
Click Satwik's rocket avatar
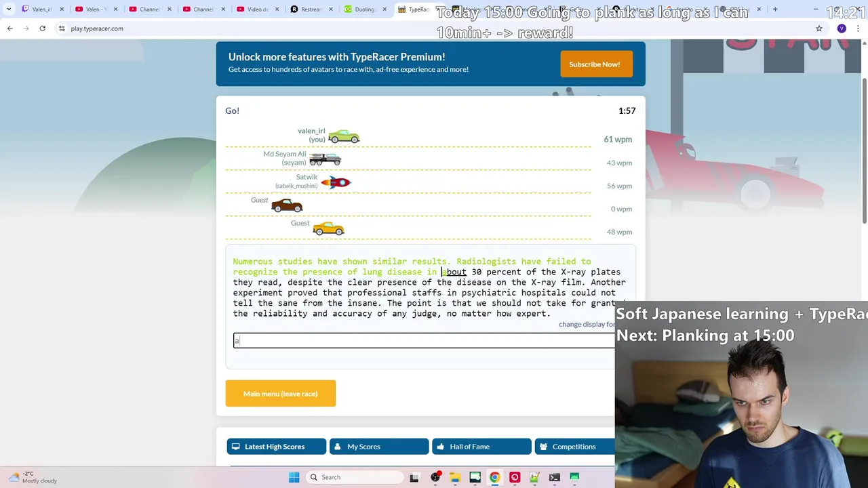(336, 182)
